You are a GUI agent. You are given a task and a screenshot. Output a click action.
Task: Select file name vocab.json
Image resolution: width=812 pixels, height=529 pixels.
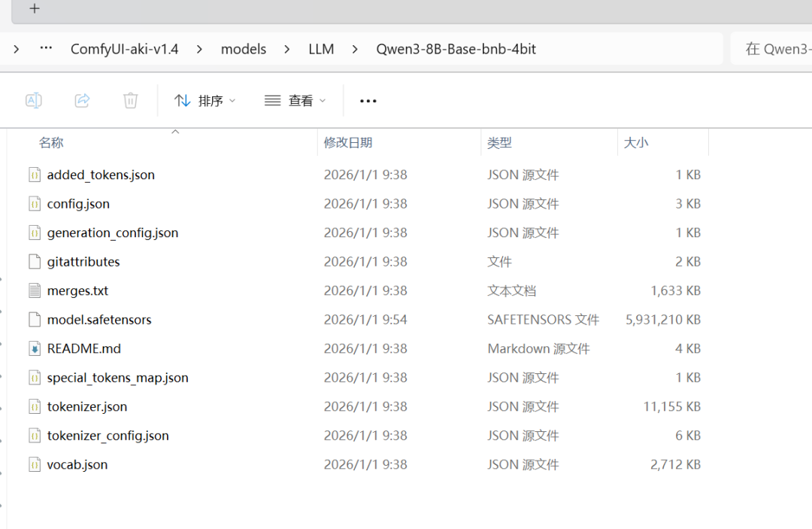click(77, 465)
